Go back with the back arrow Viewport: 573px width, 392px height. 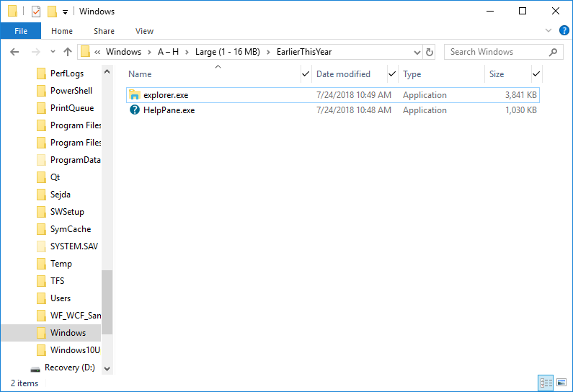14,52
